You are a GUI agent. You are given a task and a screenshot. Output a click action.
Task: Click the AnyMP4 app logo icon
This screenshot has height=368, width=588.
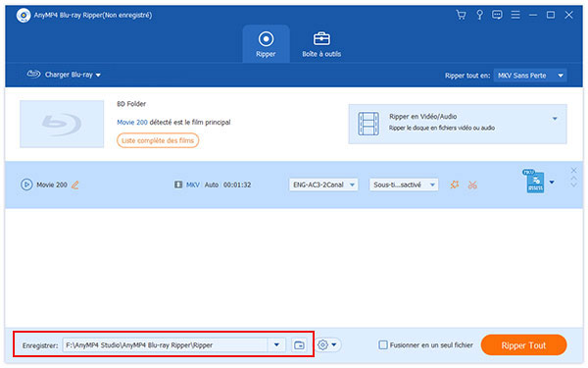[24, 16]
